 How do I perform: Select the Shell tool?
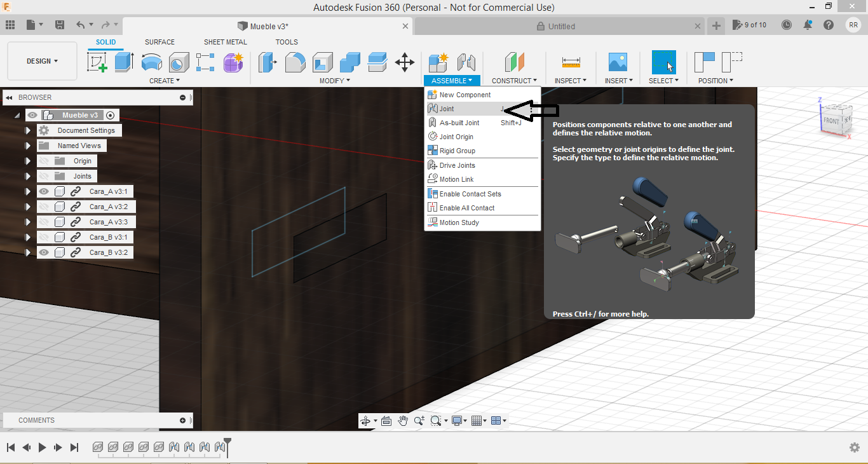[323, 62]
